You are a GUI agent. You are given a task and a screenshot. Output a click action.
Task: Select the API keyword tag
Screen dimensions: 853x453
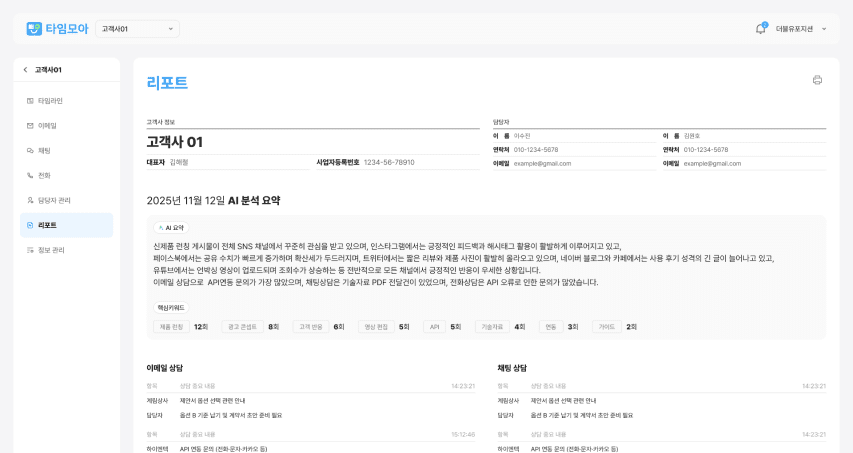[434, 326]
